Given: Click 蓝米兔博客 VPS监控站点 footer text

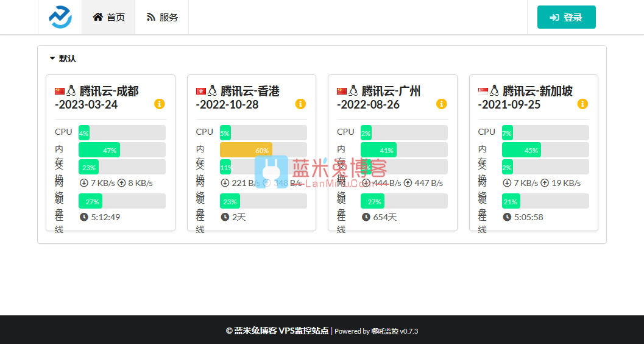Looking at the screenshot, I should coord(281,331).
